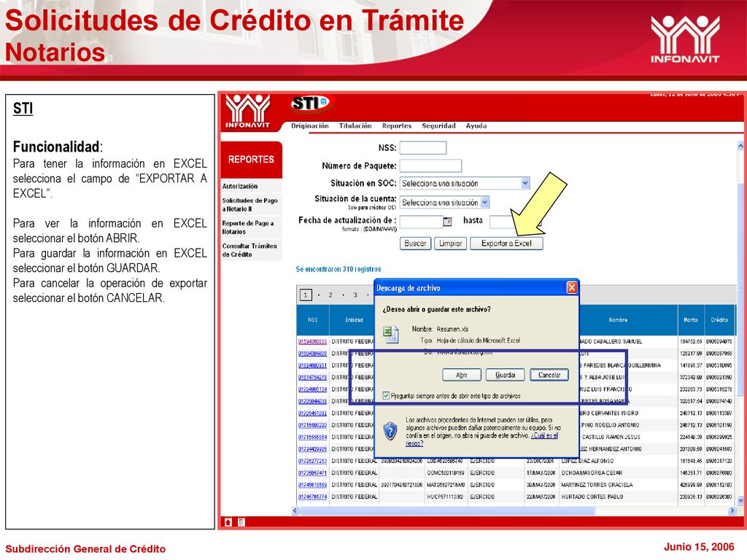Click the current page 1 indicator
Image resolution: width=747 pixels, height=560 pixels.
pos(306,295)
